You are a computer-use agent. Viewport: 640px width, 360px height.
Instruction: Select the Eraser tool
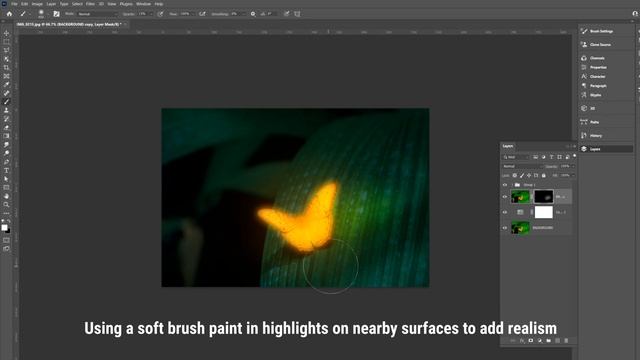pos(6,127)
